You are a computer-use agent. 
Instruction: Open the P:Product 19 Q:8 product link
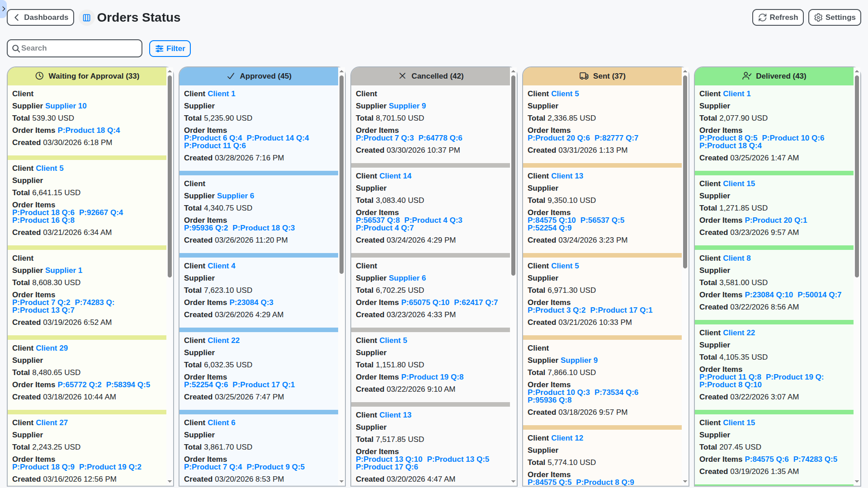point(432,377)
